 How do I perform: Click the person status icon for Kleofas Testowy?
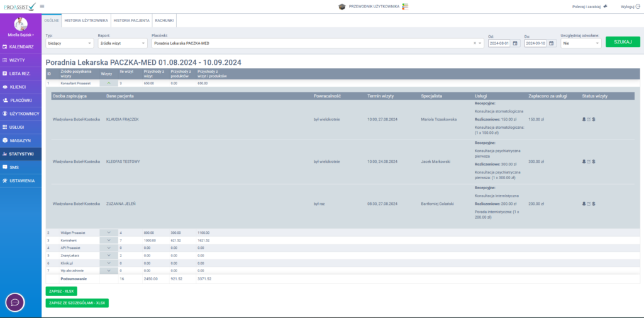click(584, 162)
